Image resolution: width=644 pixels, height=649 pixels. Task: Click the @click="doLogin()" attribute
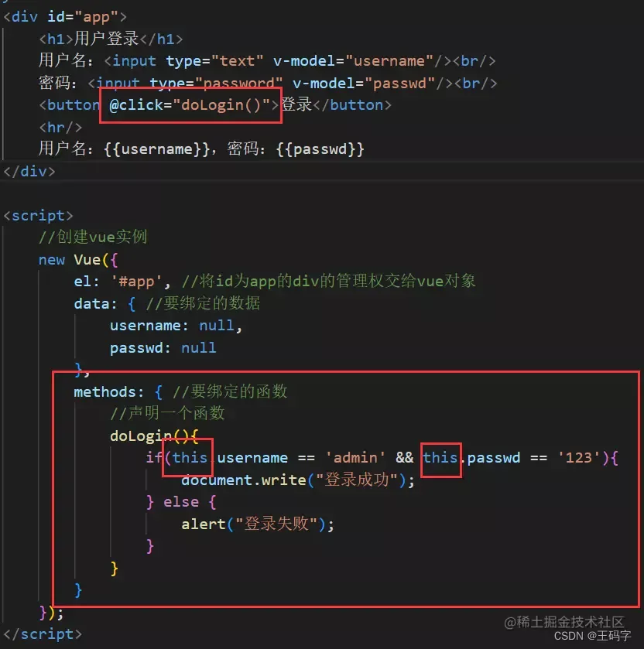click(190, 105)
